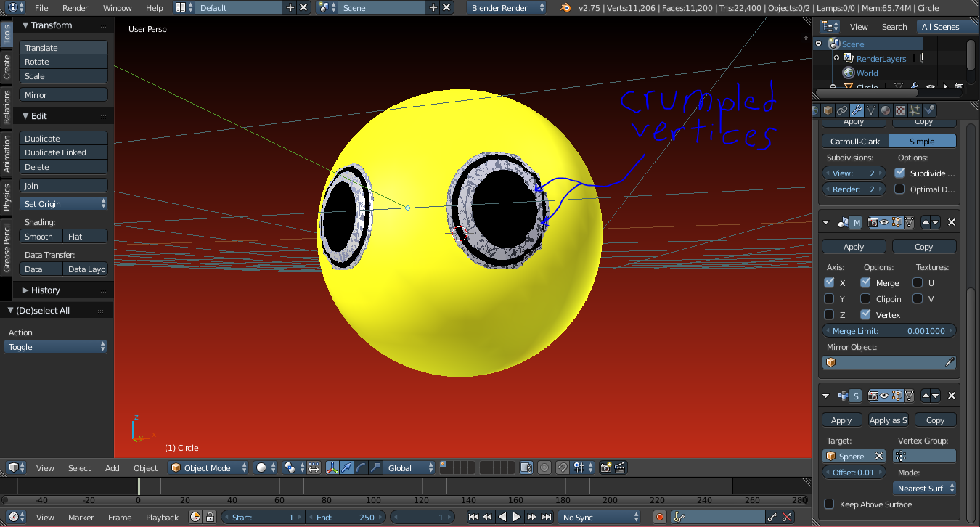This screenshot has height=527, width=980.
Task: Open the timeline editor type selector
Action: [x=16, y=517]
